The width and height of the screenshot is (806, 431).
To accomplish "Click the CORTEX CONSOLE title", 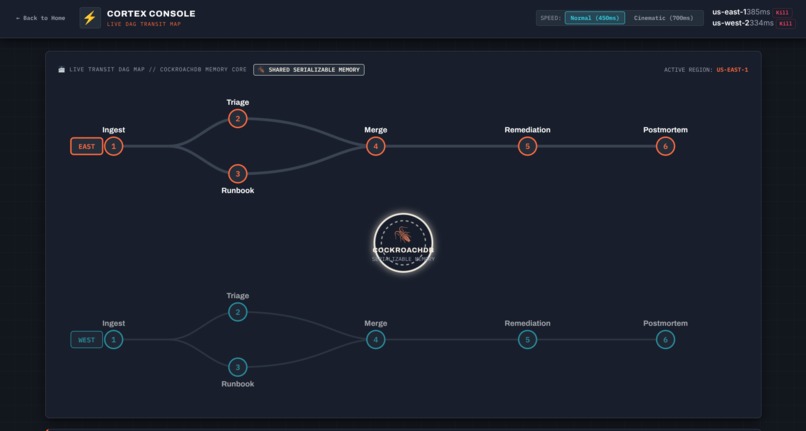I will [x=151, y=13].
